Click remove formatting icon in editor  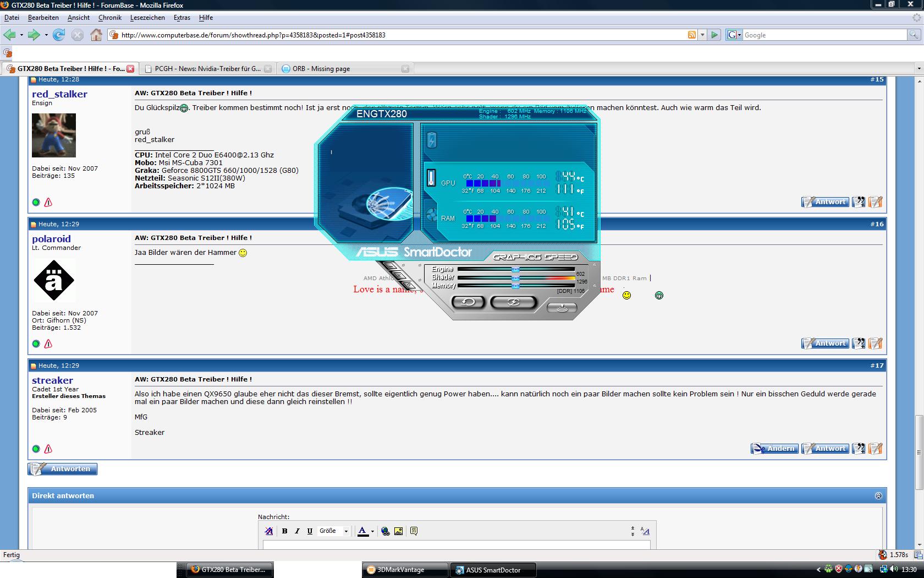pos(269,531)
